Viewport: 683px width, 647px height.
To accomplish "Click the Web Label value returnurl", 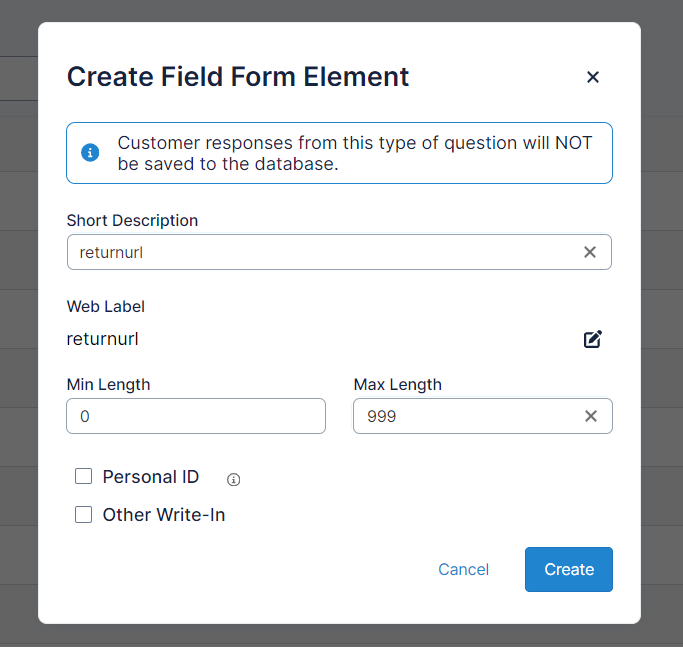I will (103, 339).
